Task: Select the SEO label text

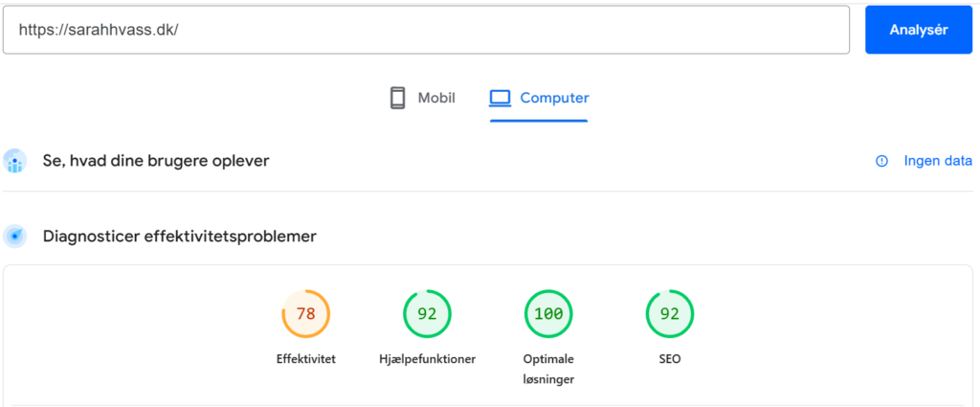Action: [x=670, y=359]
